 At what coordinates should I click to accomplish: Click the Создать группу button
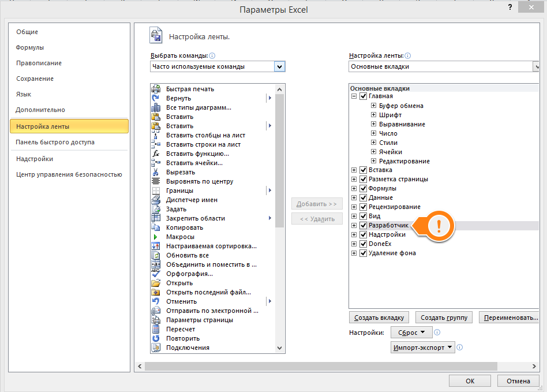(444, 318)
